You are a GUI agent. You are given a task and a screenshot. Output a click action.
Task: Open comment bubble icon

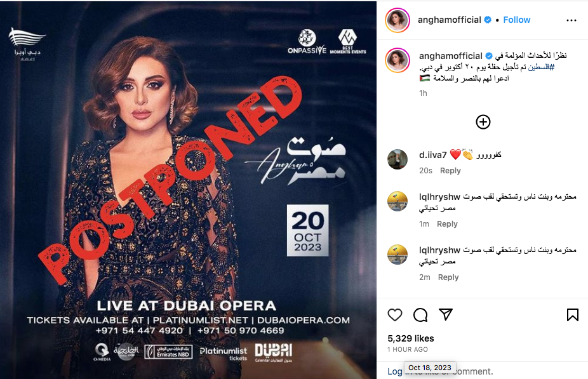pyautogui.click(x=420, y=315)
